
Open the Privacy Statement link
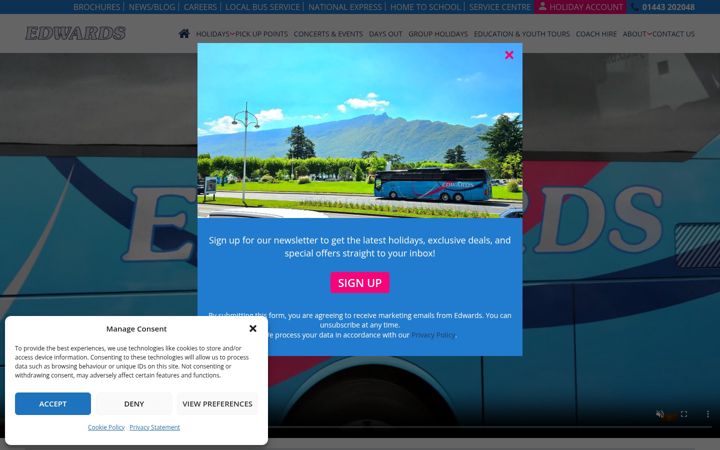(x=155, y=427)
